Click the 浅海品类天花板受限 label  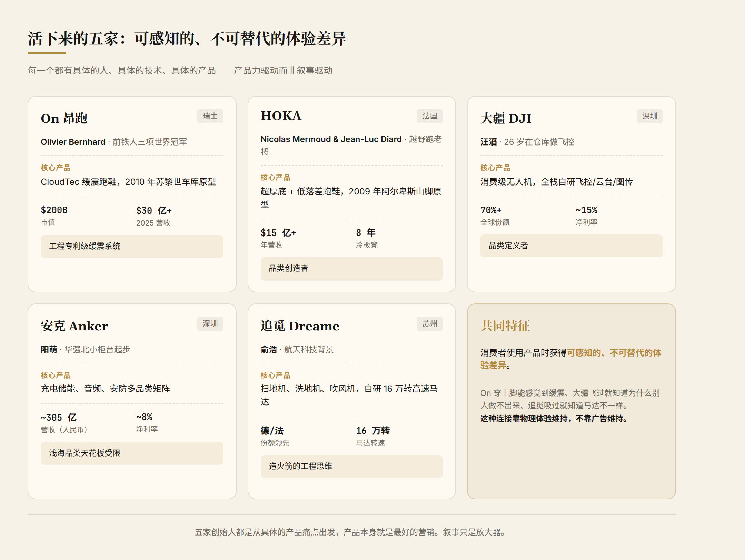[132, 453]
